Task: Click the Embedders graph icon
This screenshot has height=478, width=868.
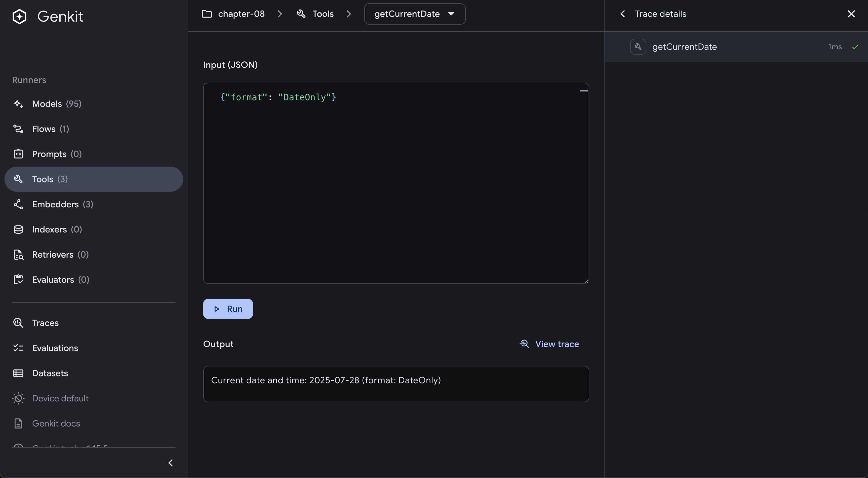Action: 18,204
